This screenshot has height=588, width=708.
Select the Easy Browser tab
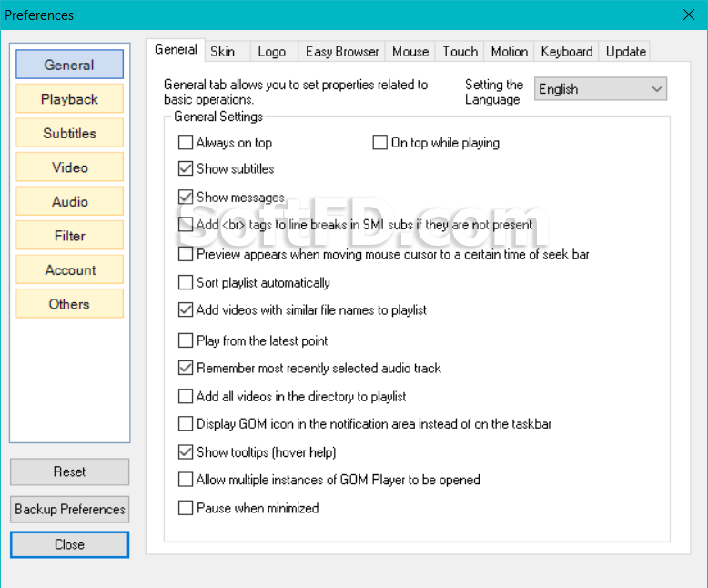click(342, 52)
